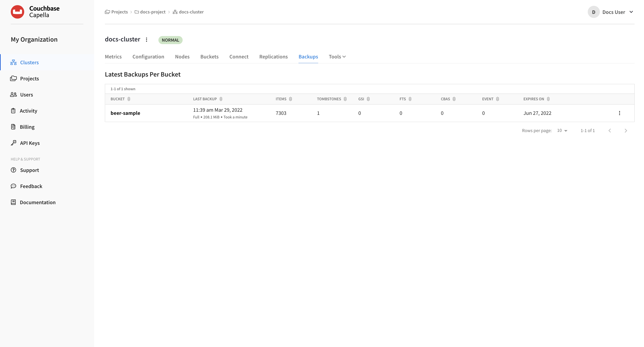Expand the Tools dropdown menu
Viewport: 644px width, 347px height.
(x=337, y=56)
